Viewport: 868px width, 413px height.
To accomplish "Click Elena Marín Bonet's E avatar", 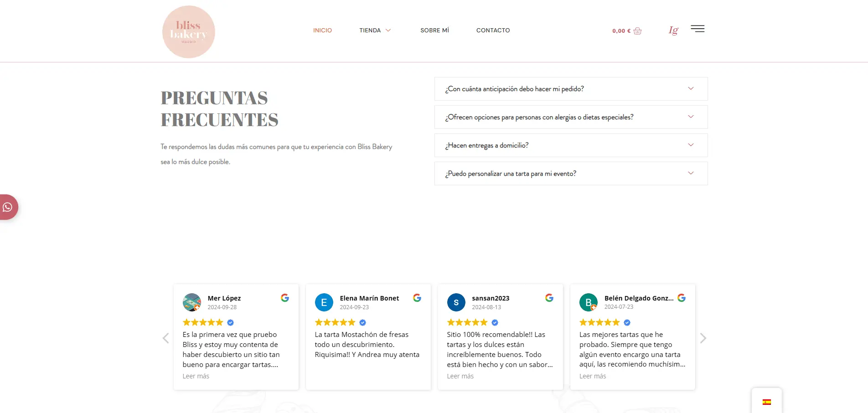I will [324, 302].
